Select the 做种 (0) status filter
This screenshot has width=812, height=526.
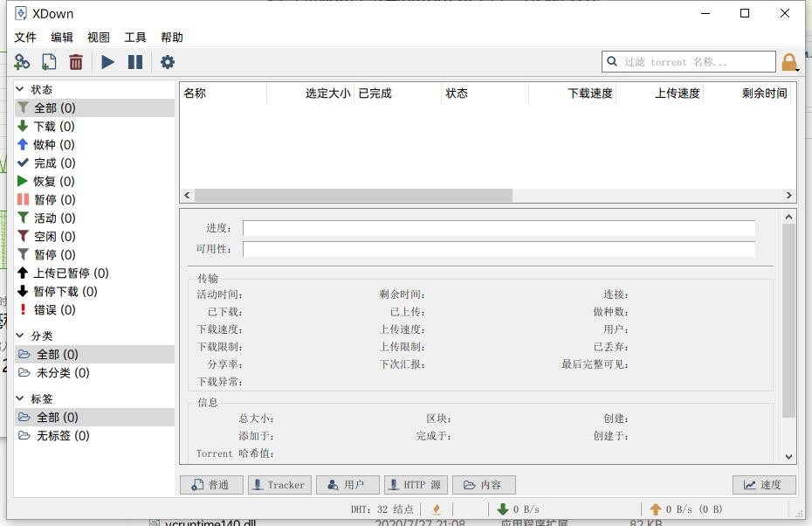pyautogui.click(x=53, y=145)
